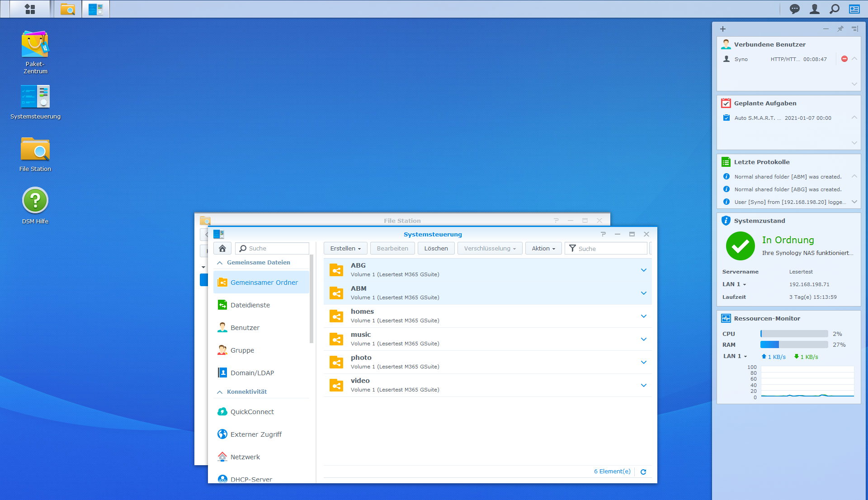
Task: Open the Aktion dropdown menu
Action: click(x=543, y=248)
